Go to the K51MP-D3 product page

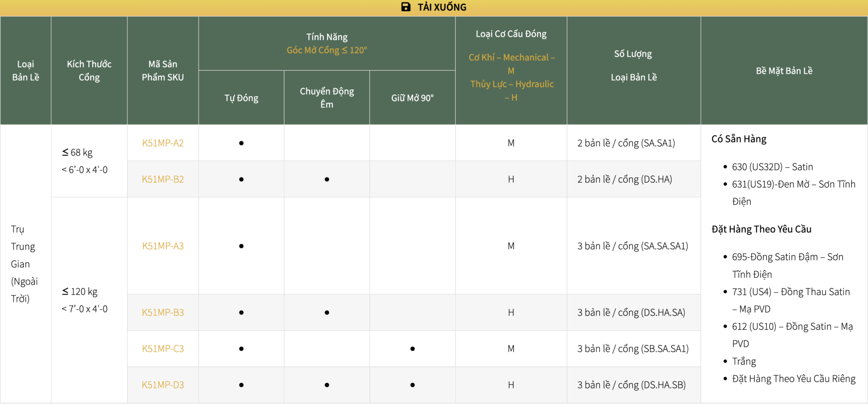(x=163, y=385)
